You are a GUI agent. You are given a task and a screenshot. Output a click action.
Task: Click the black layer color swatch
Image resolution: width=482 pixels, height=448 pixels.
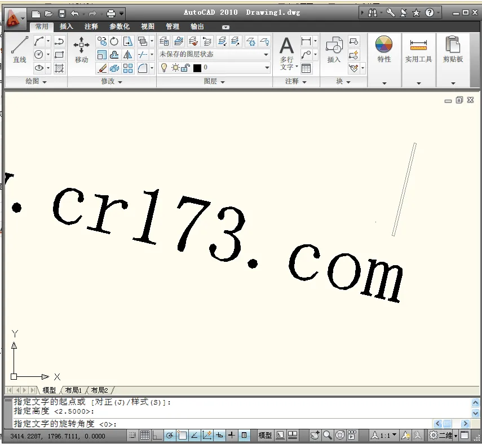(197, 68)
